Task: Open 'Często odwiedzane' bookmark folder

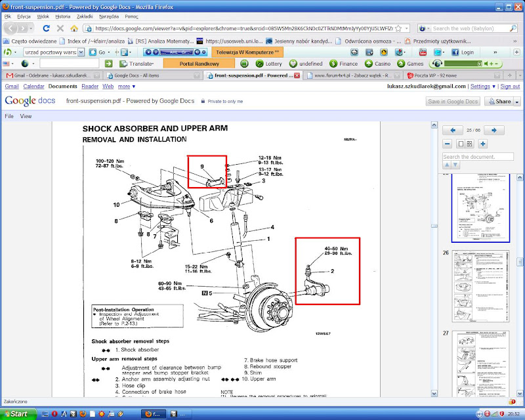Action: pyautogui.click(x=30, y=41)
